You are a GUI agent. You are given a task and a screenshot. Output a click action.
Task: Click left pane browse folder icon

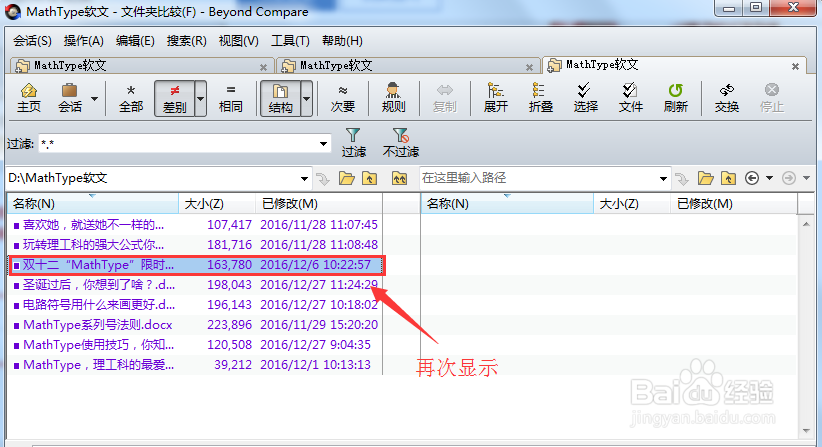pyautogui.click(x=347, y=179)
